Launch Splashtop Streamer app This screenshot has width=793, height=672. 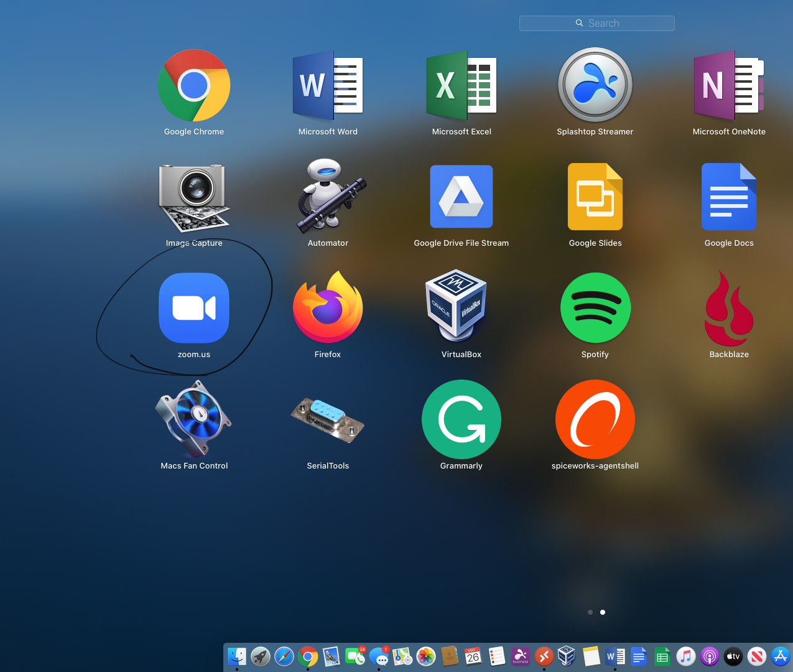click(595, 85)
